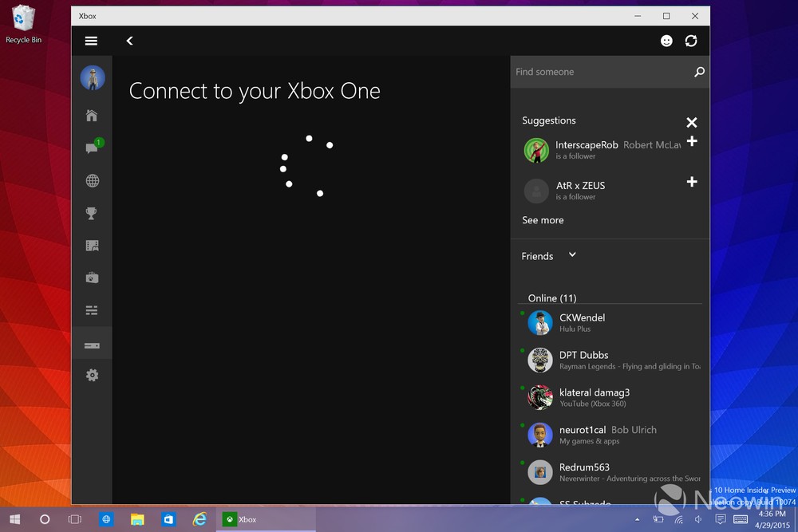798x532 pixels.
Task: Open the Xbox Store sidebar icon
Action: click(92, 278)
